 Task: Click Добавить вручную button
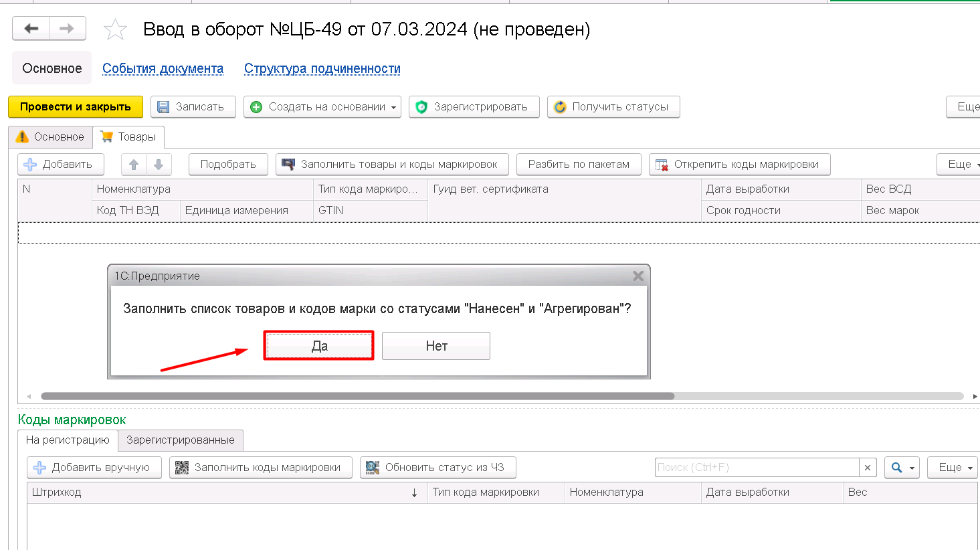(x=94, y=468)
